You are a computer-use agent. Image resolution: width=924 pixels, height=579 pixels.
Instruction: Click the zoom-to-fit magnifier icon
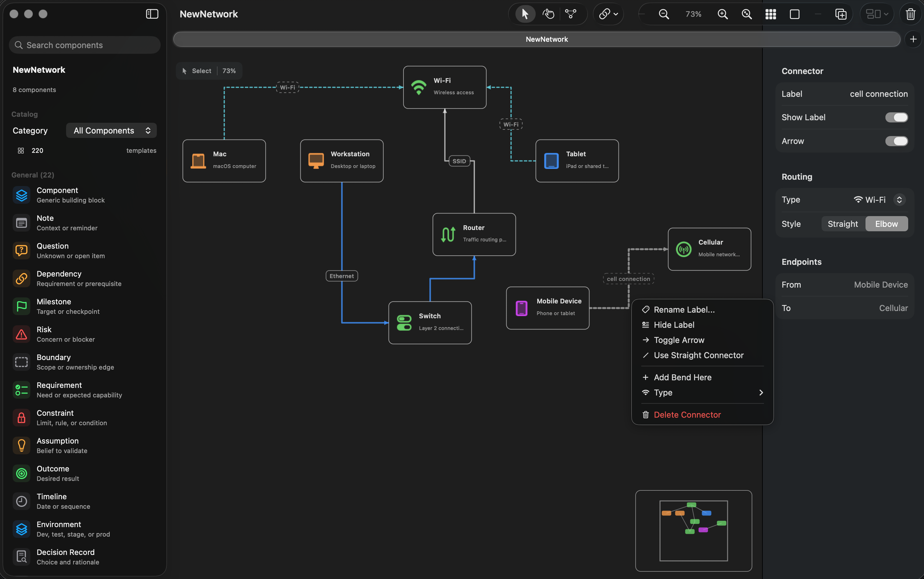747,14
